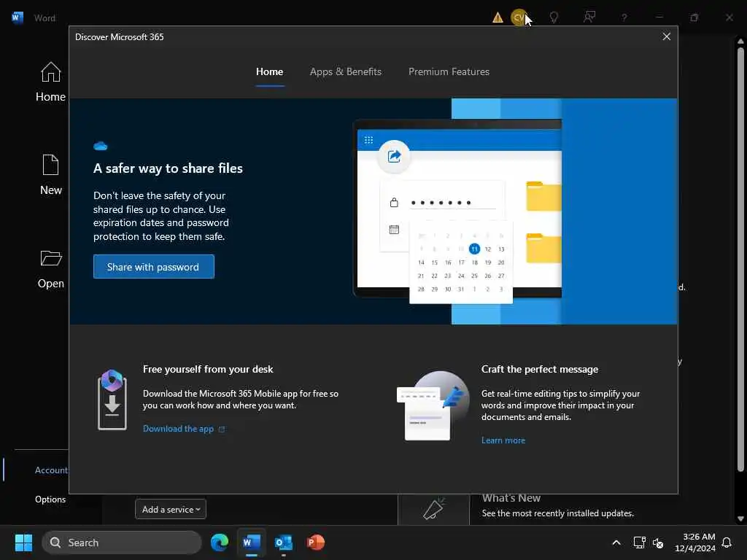Show hidden icons in system tray
Screen dimensions: 747x560
(616, 542)
